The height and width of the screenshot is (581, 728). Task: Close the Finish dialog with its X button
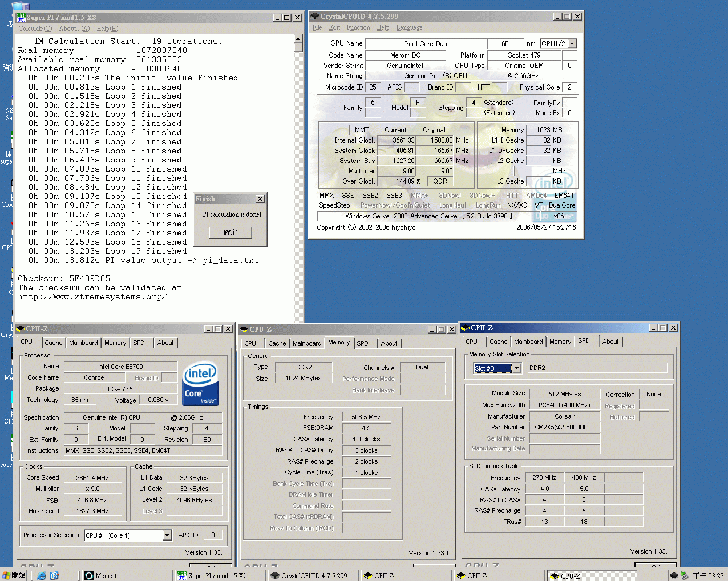[260, 199]
